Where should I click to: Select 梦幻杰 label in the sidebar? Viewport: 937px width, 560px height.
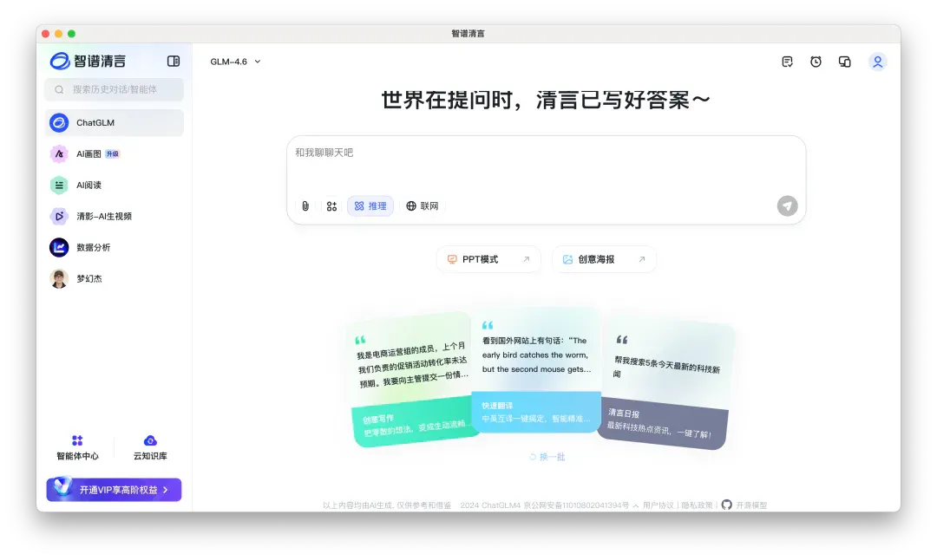coord(89,278)
